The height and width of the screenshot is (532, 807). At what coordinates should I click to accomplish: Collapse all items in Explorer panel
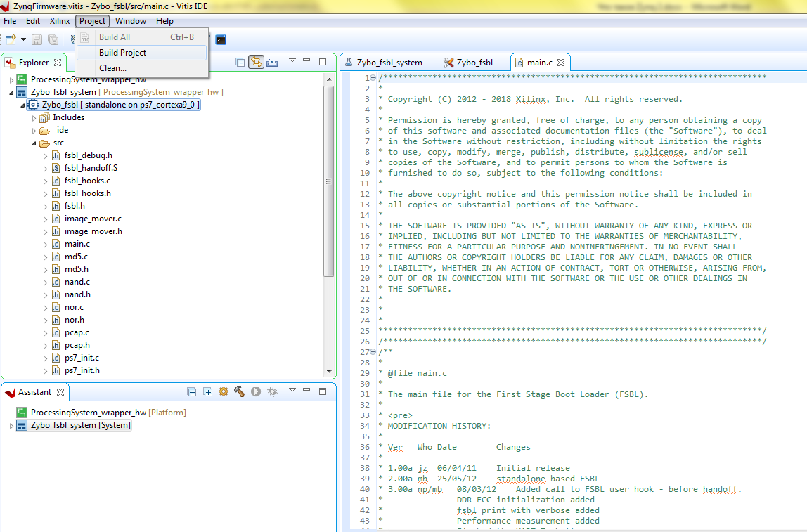pyautogui.click(x=240, y=63)
